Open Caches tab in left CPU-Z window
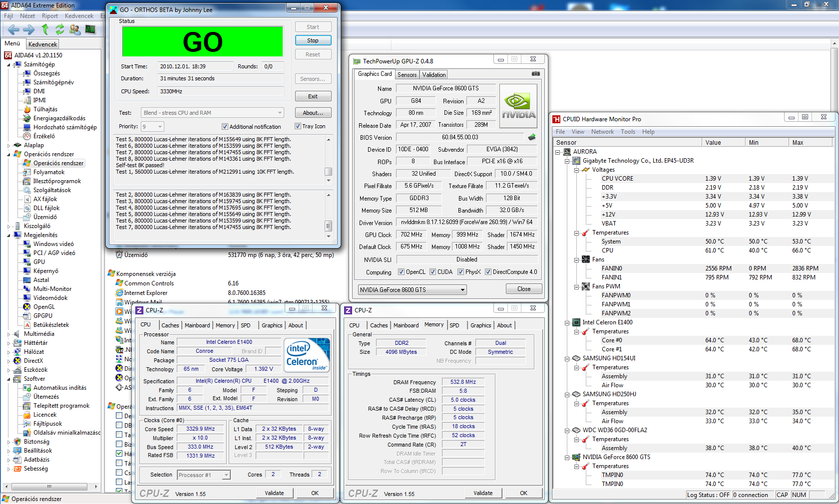The width and height of the screenshot is (839, 504). [x=170, y=325]
